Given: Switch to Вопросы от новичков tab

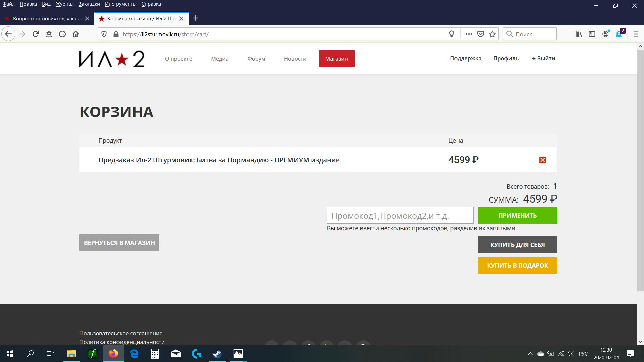Looking at the screenshot, I should [x=45, y=19].
